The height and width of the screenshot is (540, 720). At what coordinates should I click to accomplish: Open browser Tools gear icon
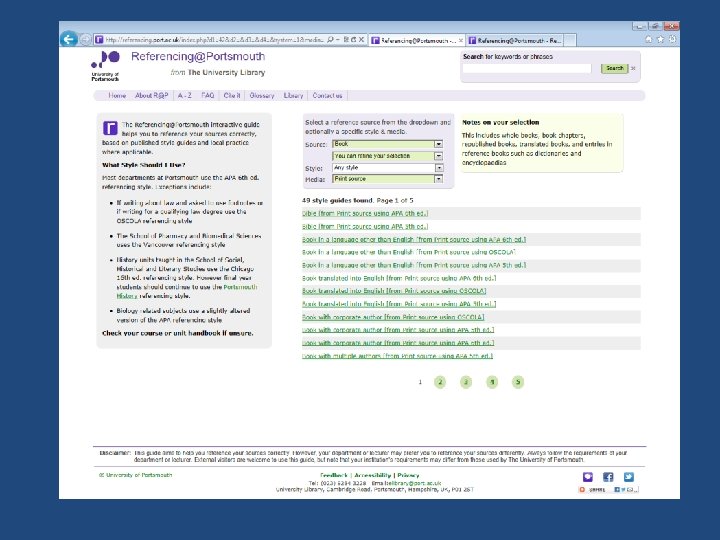point(672,39)
